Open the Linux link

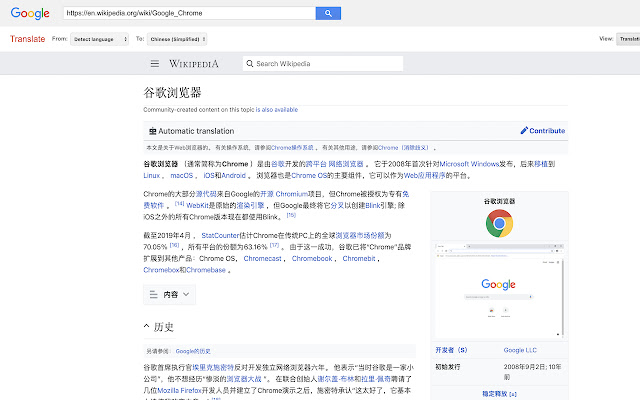coord(151,175)
